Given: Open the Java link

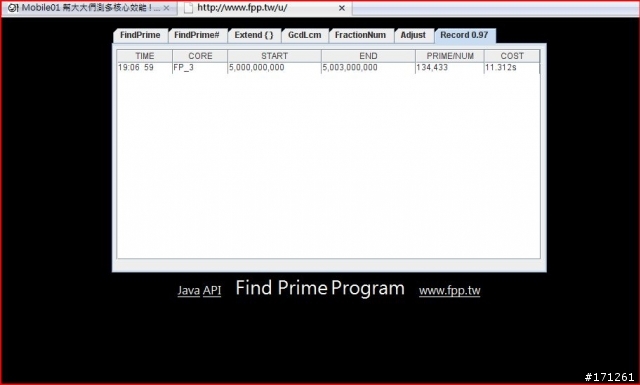Looking at the screenshot, I should click(189, 291).
